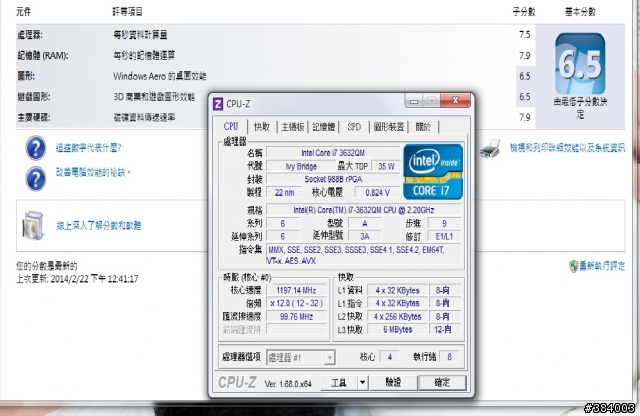Click the CPU-Z title bar logo icon

[x=218, y=104]
